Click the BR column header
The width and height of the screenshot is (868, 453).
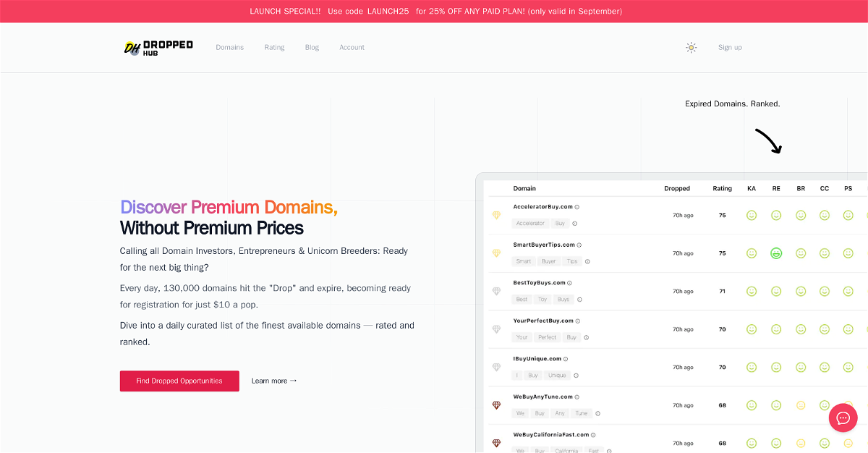tap(801, 189)
